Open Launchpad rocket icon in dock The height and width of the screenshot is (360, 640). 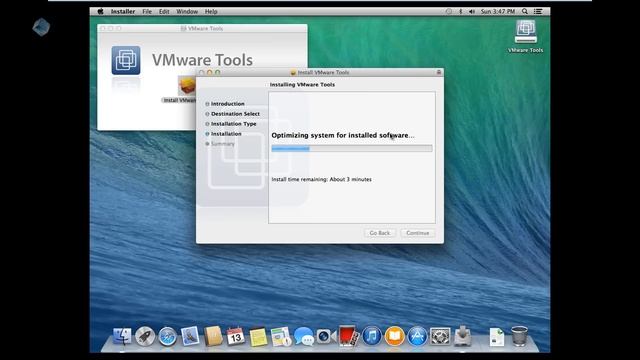[145, 337]
